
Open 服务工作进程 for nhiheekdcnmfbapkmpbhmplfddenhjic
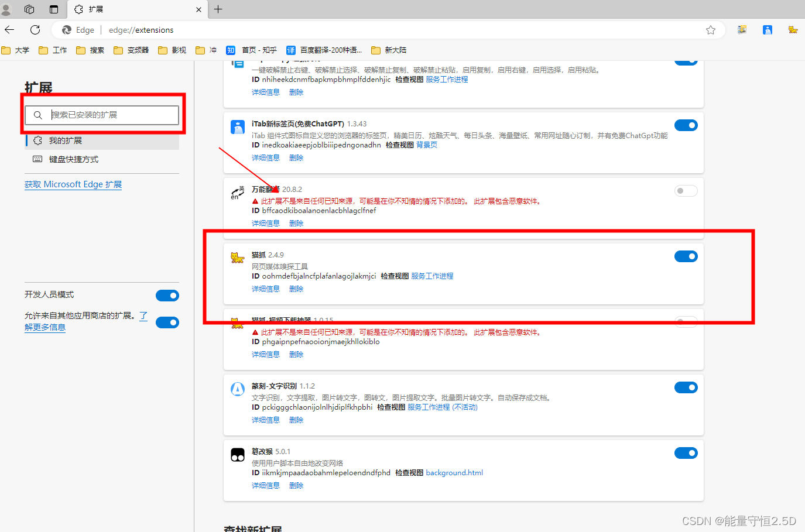(x=447, y=80)
